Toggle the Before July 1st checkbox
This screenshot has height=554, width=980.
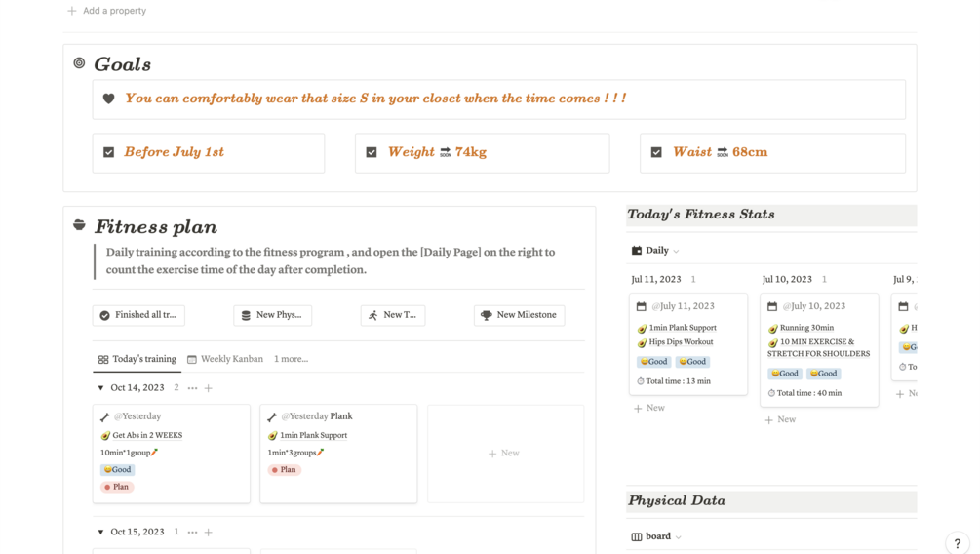pyautogui.click(x=108, y=152)
